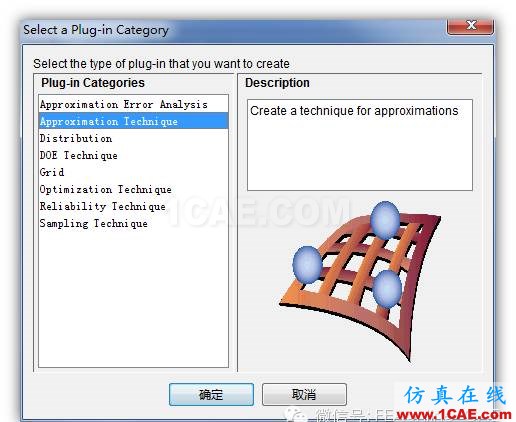The image size is (516, 422).
Task: Click the approximation surface grid illustration
Action: (360, 282)
